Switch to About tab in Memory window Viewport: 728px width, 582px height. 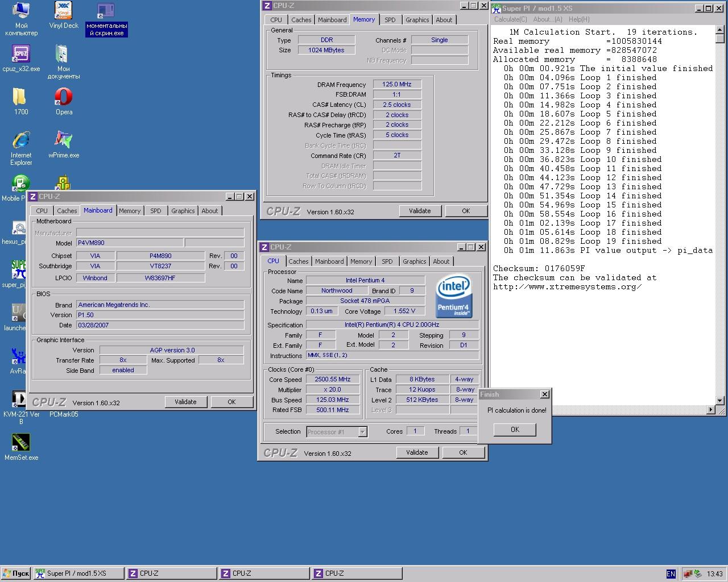pos(444,20)
